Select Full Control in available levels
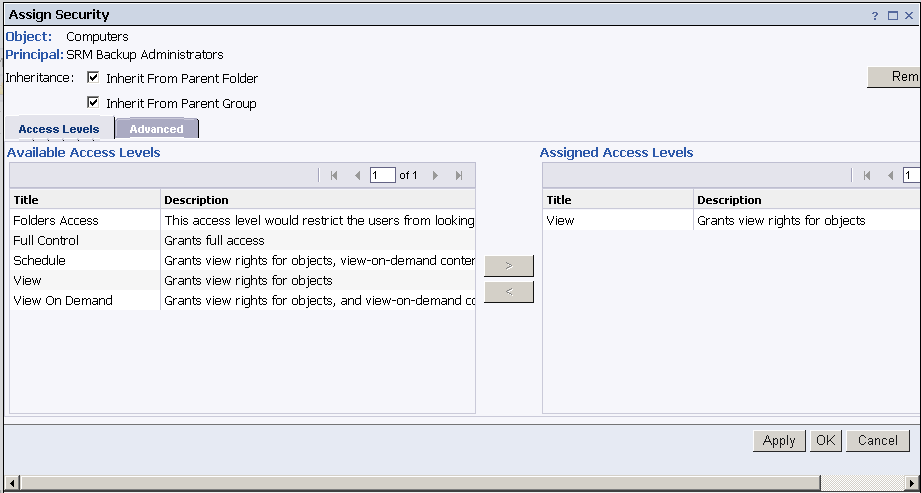 [x=243, y=240]
